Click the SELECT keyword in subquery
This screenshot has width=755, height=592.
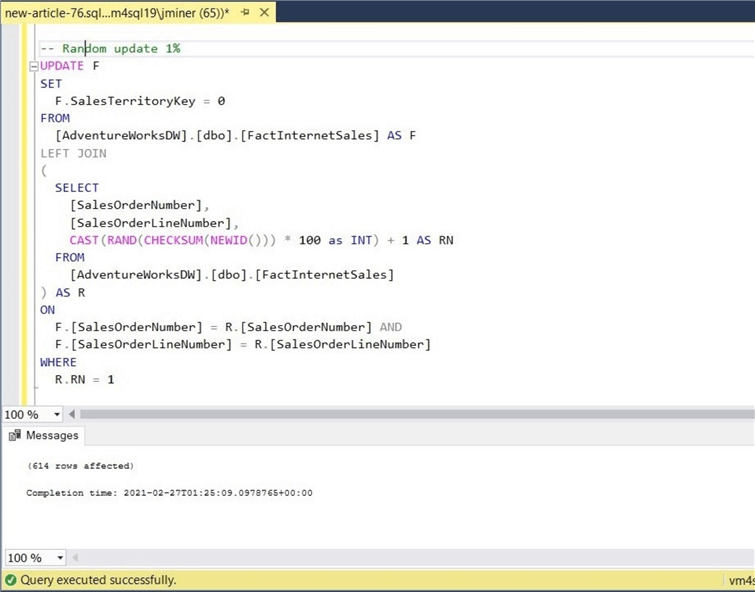click(77, 188)
